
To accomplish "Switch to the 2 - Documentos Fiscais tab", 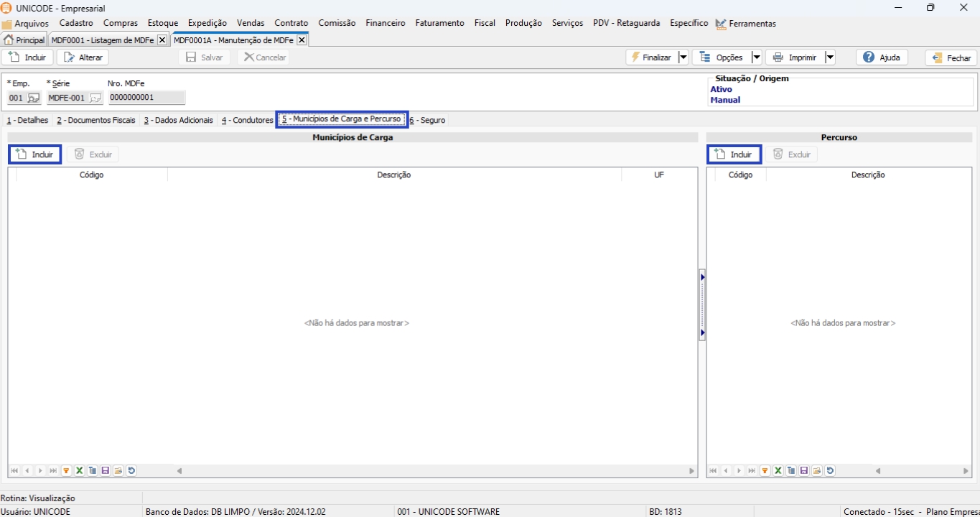I will (x=96, y=120).
